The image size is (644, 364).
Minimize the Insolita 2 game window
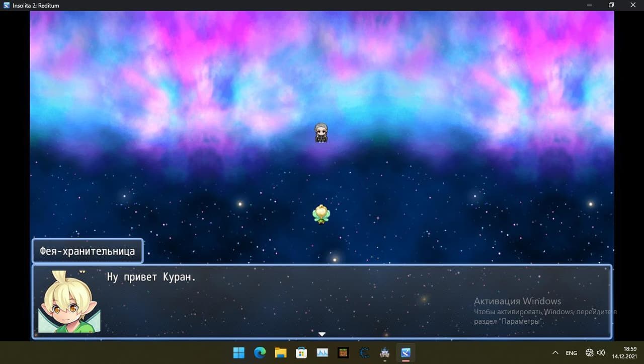tap(589, 5)
